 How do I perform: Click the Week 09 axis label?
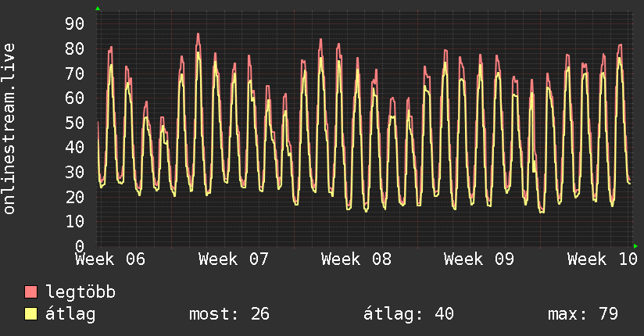pos(479,259)
